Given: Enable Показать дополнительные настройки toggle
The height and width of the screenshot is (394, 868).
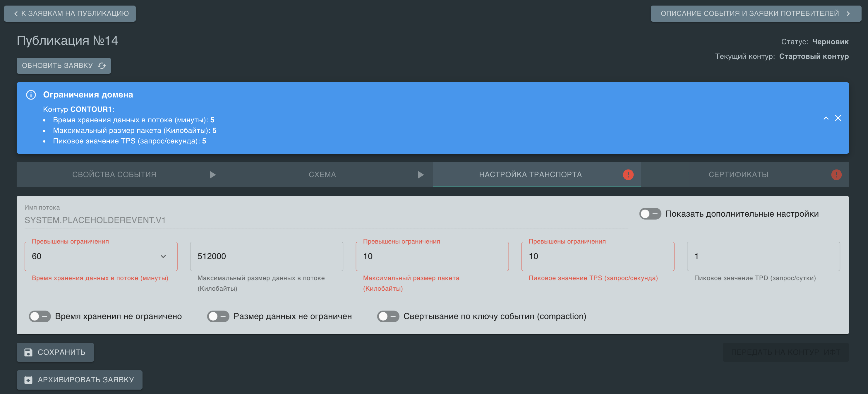Looking at the screenshot, I should pyautogui.click(x=650, y=214).
